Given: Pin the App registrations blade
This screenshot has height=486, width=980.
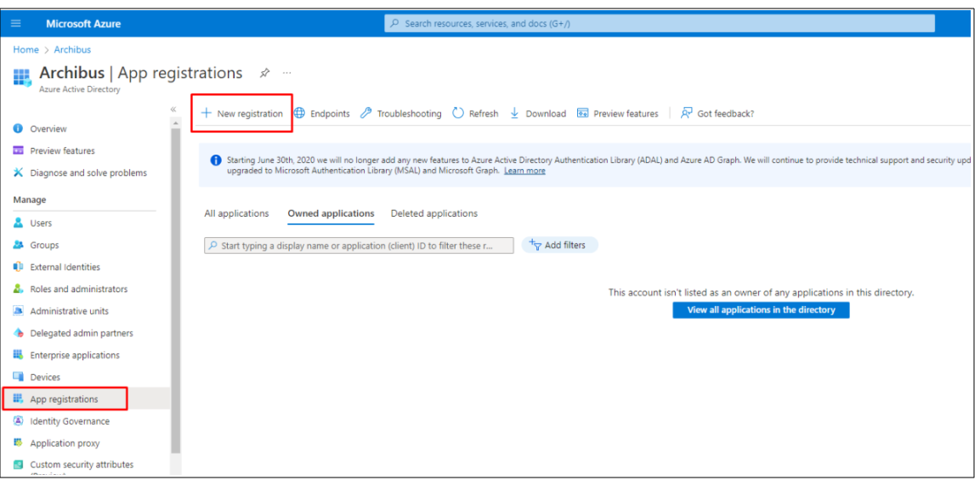Looking at the screenshot, I should [265, 73].
